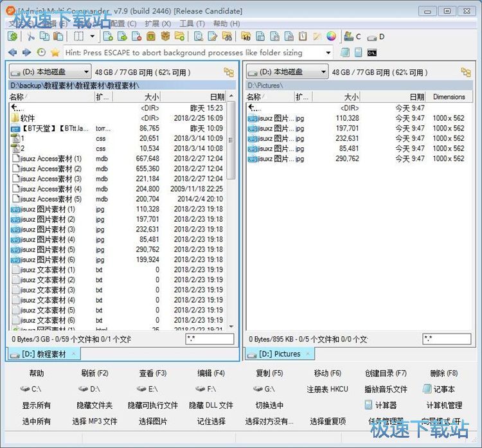Click the 复制 (F5) button
Image resolution: width=482 pixels, height=448 pixels.
tap(269, 373)
